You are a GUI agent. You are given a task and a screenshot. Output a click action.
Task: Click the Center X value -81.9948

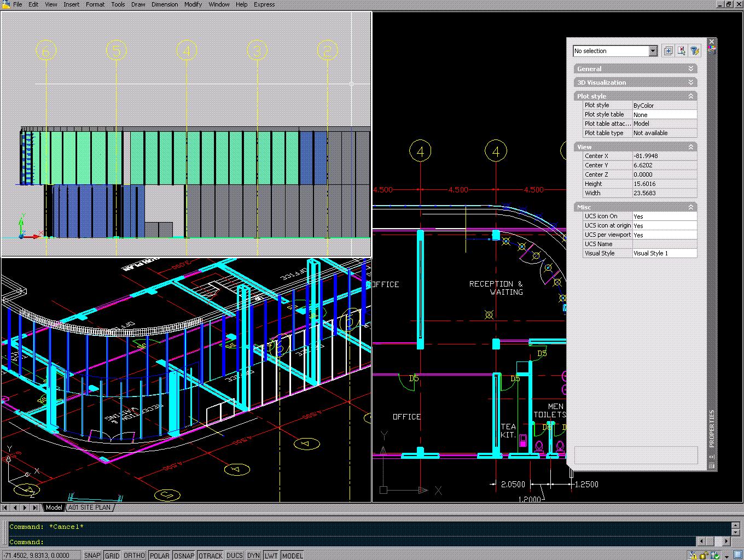click(665, 156)
